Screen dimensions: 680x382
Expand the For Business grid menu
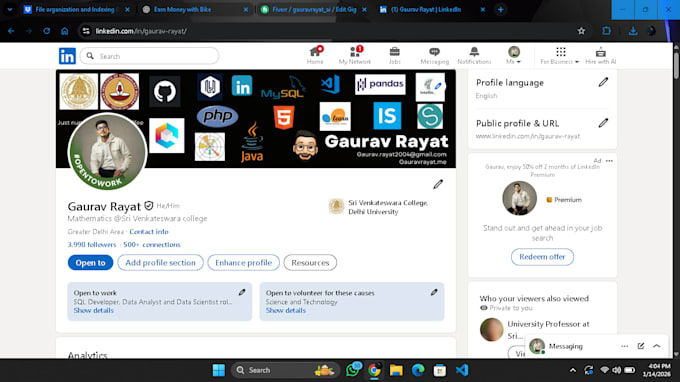pos(560,56)
